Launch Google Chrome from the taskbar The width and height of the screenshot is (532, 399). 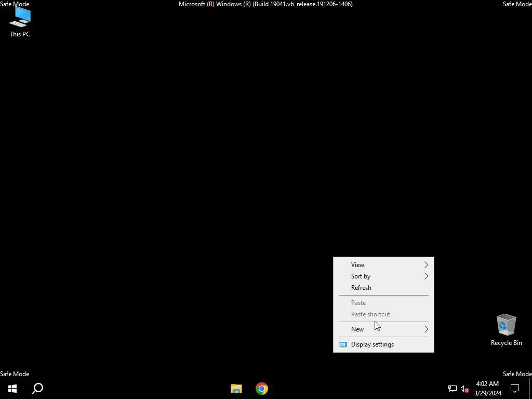[x=262, y=389]
